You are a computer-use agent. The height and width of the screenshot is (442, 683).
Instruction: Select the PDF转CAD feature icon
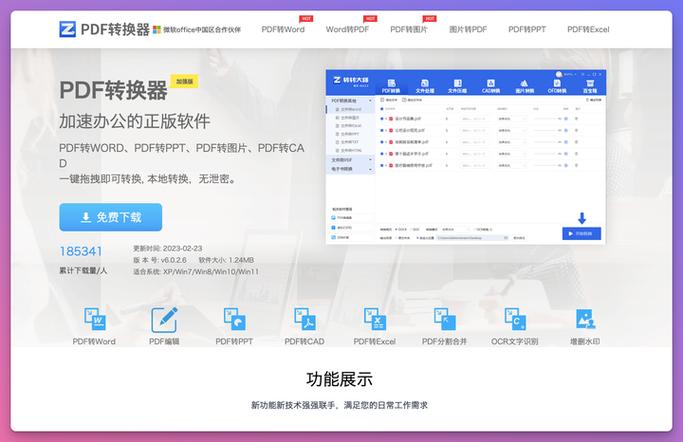pyautogui.click(x=304, y=320)
